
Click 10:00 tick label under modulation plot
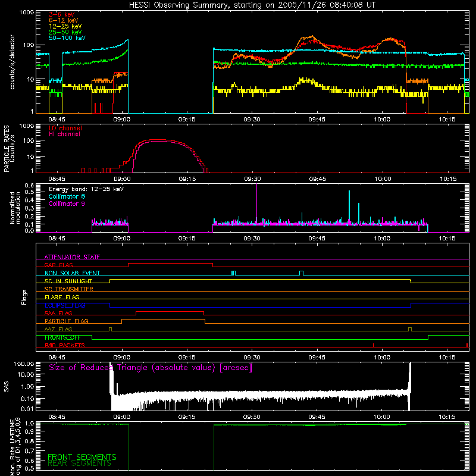coord(382,239)
